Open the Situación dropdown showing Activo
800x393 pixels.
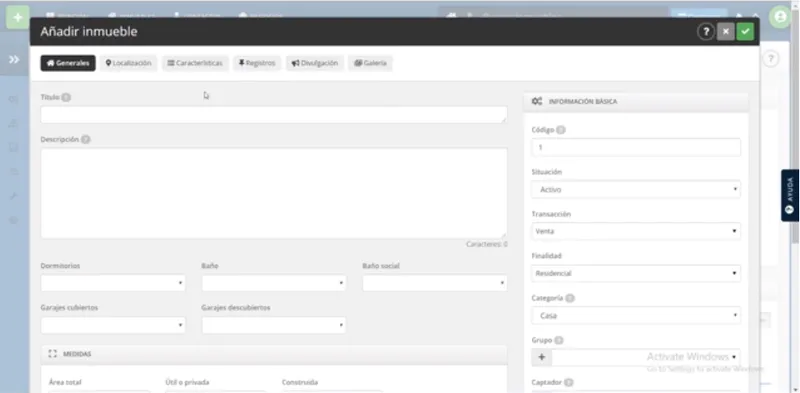(636, 189)
